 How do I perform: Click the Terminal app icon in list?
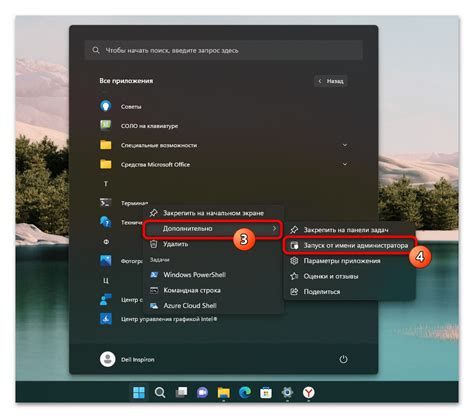pos(106,203)
